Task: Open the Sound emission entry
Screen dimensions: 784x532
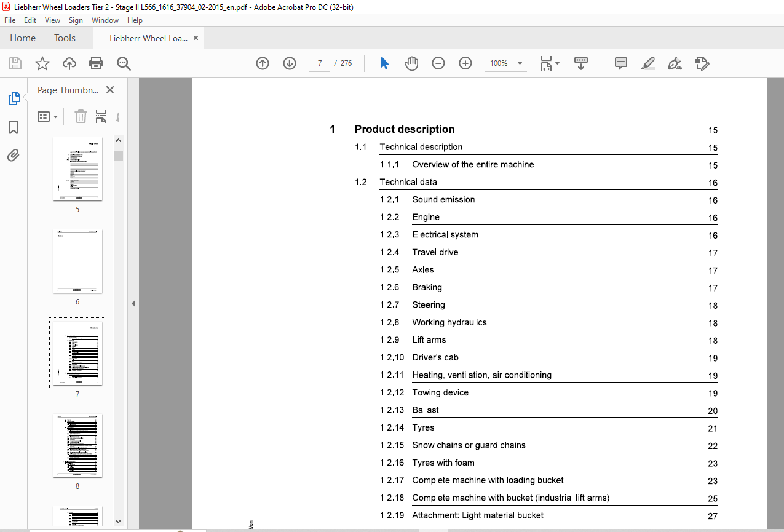Action: pos(443,199)
